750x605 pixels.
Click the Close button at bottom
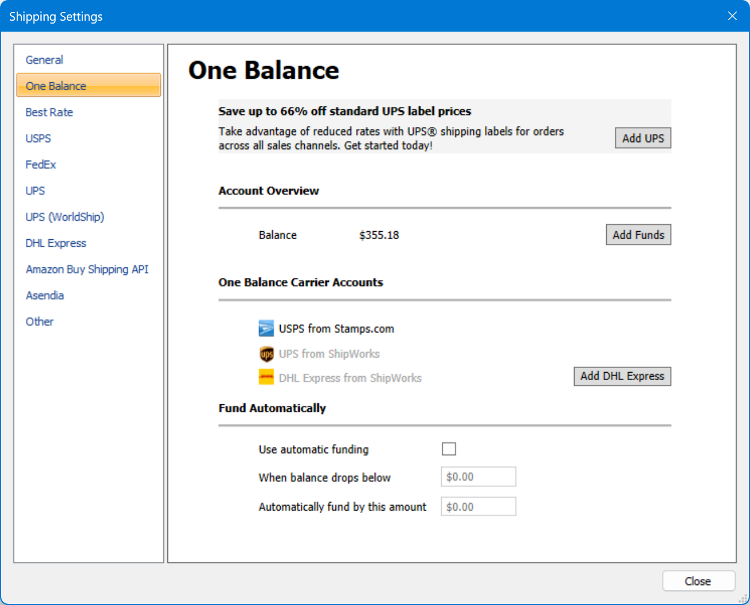698,581
